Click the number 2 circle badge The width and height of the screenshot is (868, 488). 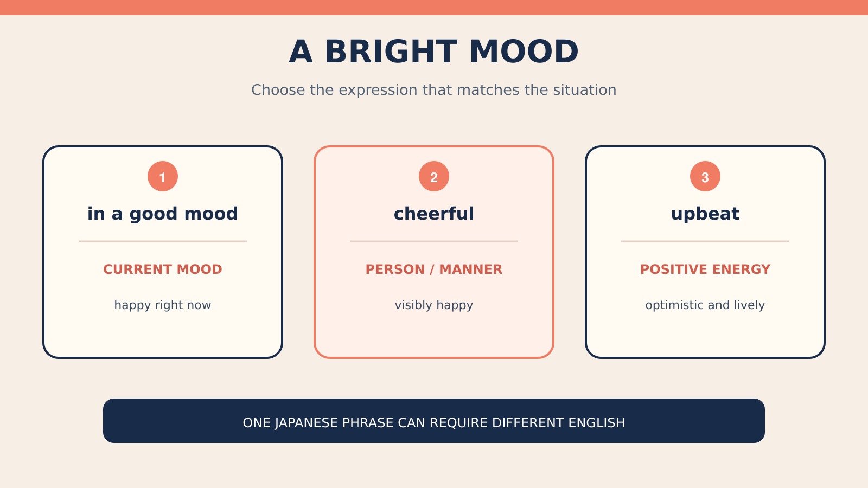pyautogui.click(x=434, y=176)
